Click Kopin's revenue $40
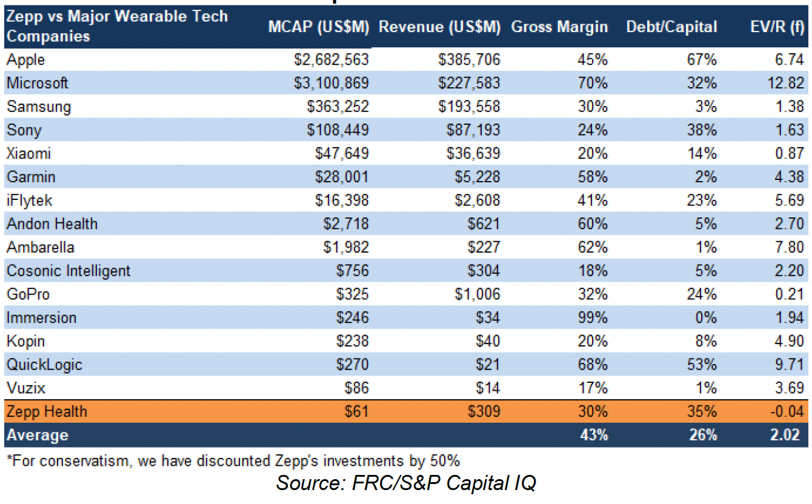 487,341
